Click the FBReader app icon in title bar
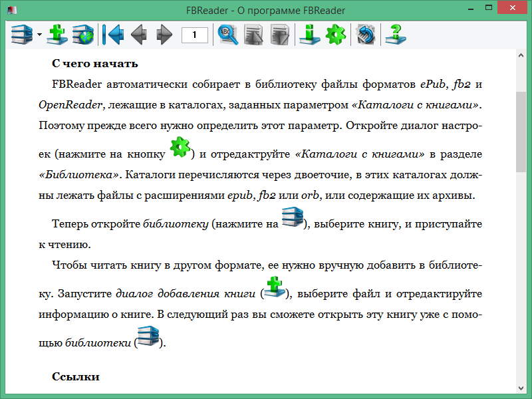This screenshot has width=532, height=399. 12,10
